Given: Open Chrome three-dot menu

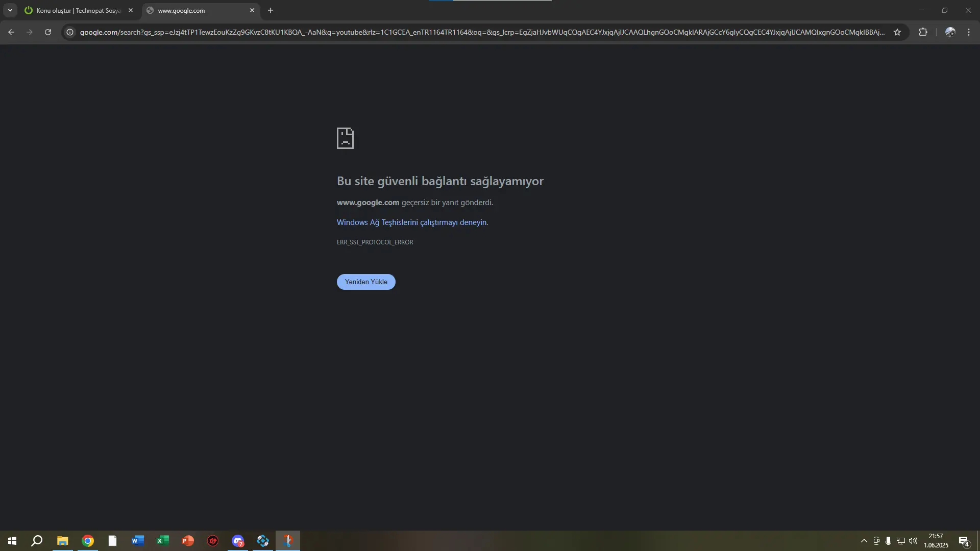Looking at the screenshot, I should [969, 32].
